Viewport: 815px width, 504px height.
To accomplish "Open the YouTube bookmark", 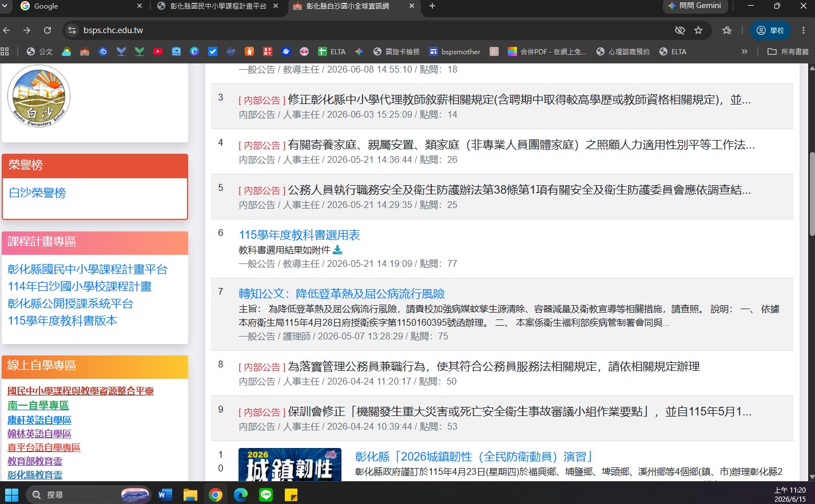I will coord(158,51).
